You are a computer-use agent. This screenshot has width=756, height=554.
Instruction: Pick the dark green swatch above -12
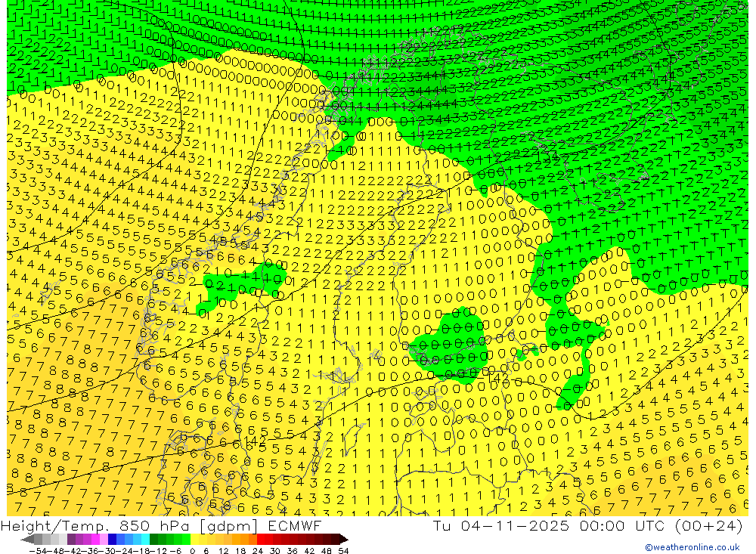click(153, 539)
